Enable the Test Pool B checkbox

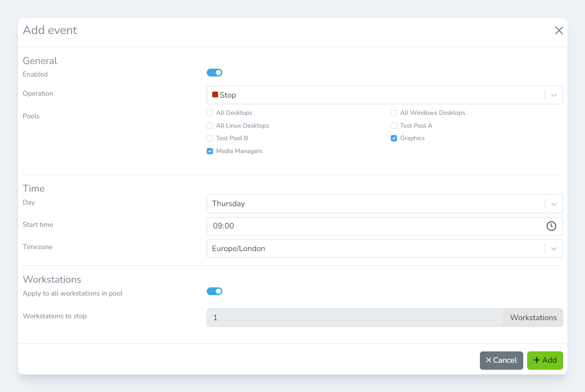[210, 138]
